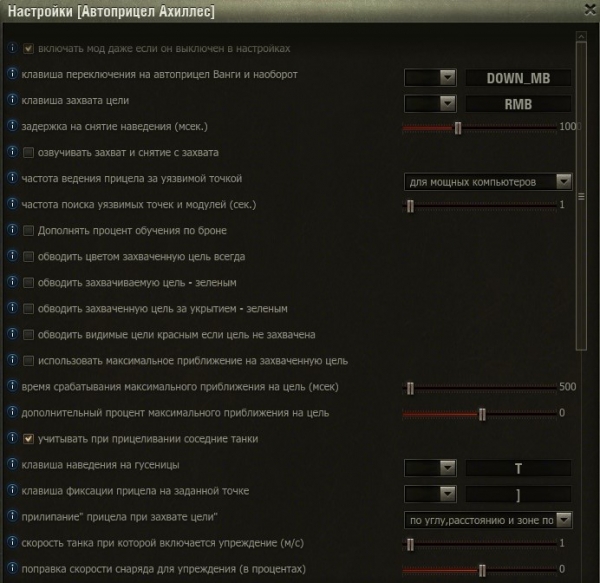
Task: Show info for 'обводить захваченную цель за укрытием'
Action: click(12, 308)
